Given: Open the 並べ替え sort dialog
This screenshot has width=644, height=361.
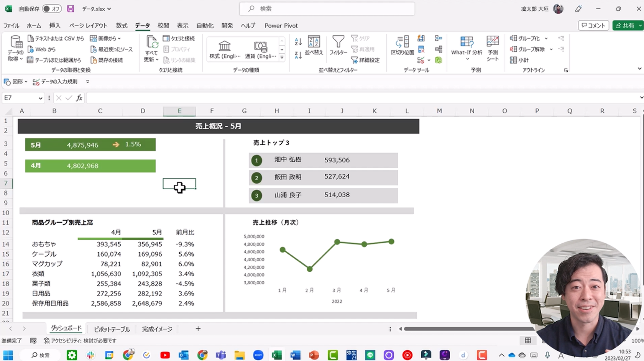Looking at the screenshot, I should click(314, 46).
